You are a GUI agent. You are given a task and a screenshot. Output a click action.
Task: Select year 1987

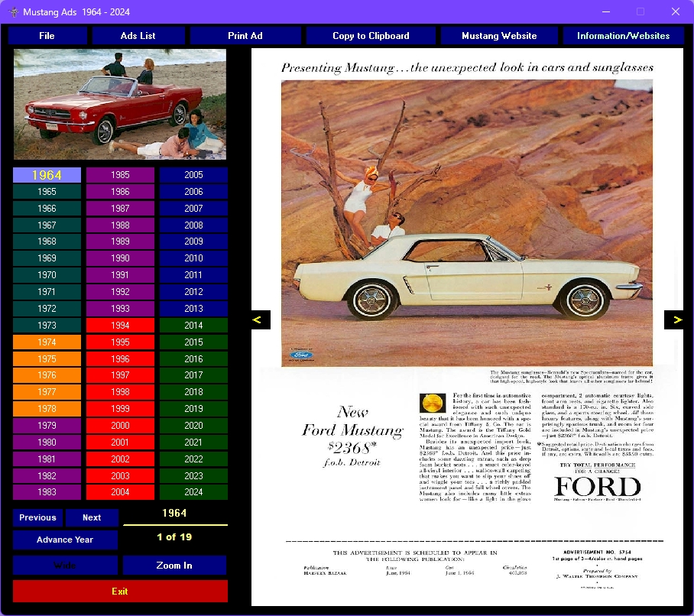tap(121, 209)
